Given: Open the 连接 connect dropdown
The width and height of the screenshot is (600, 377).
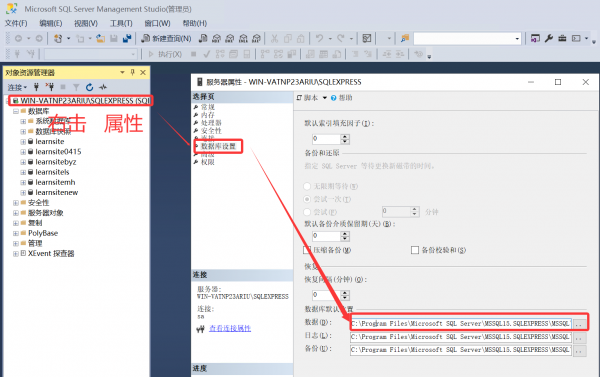Looking at the screenshot, I should pos(18,87).
